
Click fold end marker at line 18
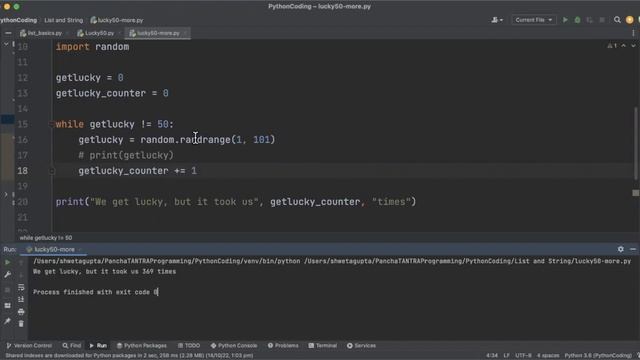[51, 171]
